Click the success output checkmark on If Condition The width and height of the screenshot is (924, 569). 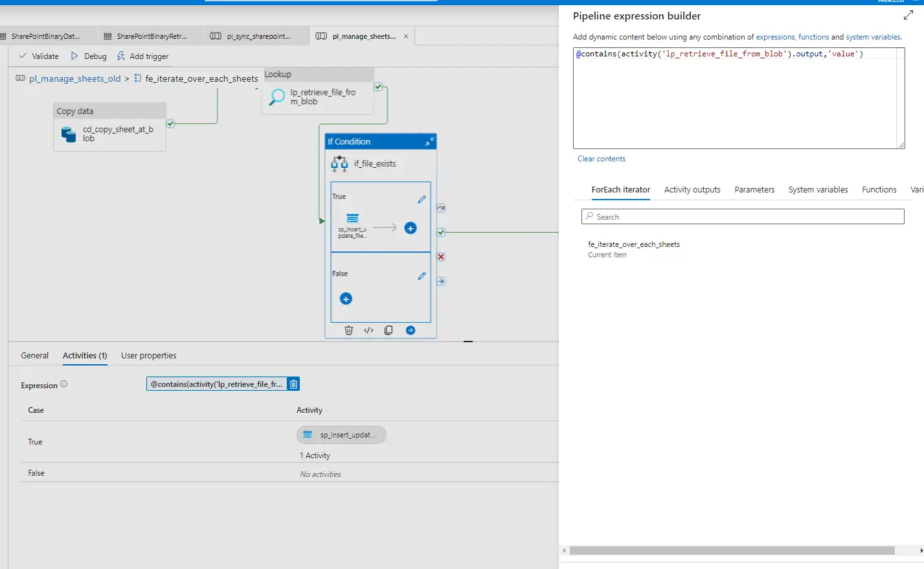[441, 232]
